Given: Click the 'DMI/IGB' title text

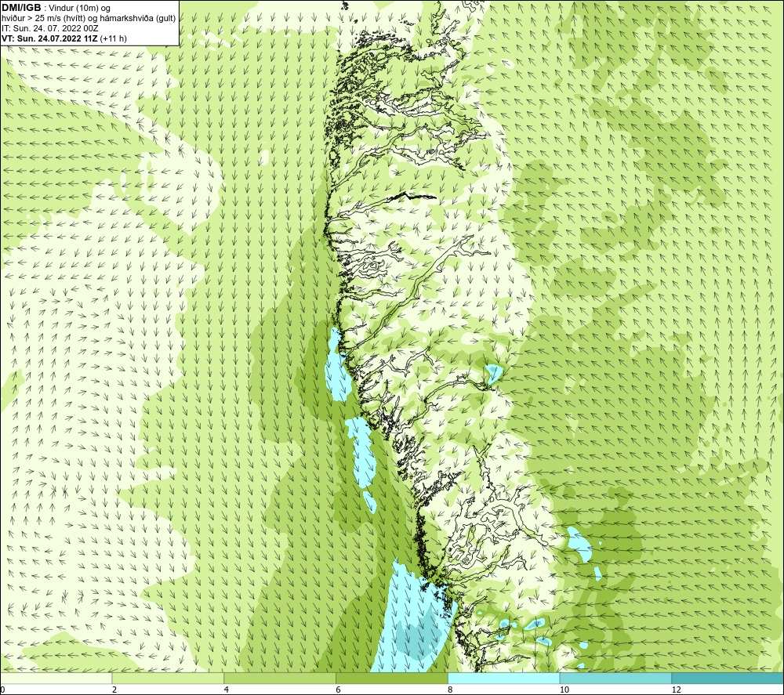Looking at the screenshot, I should [21, 8].
